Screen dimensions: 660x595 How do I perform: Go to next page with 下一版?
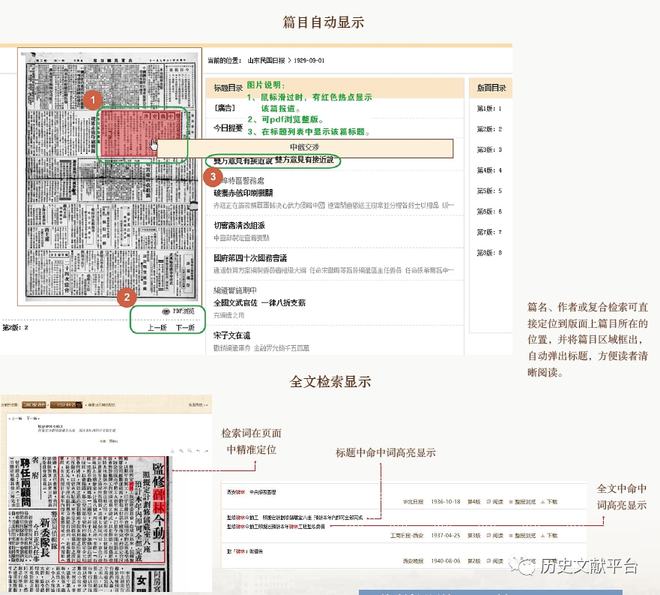tap(185, 327)
